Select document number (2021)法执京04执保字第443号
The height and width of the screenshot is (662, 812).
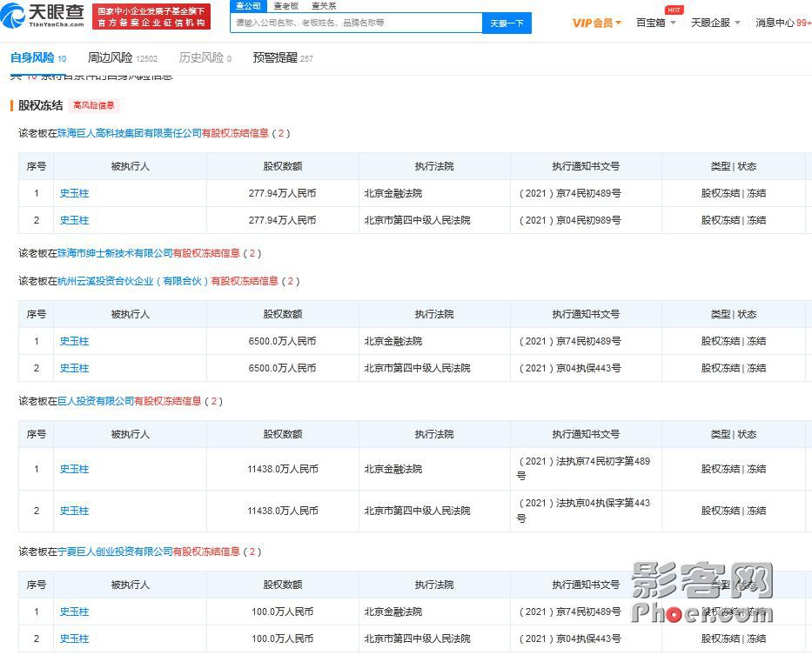coord(584,511)
